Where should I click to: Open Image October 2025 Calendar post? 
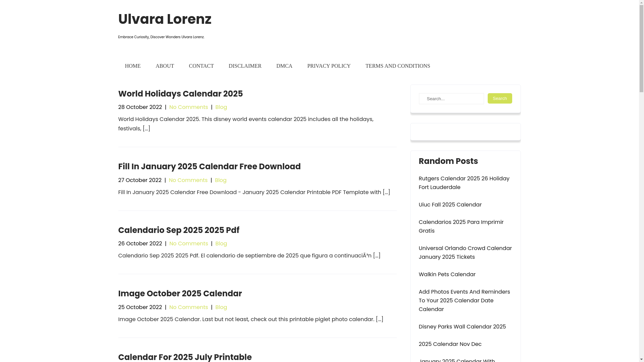pos(180,294)
